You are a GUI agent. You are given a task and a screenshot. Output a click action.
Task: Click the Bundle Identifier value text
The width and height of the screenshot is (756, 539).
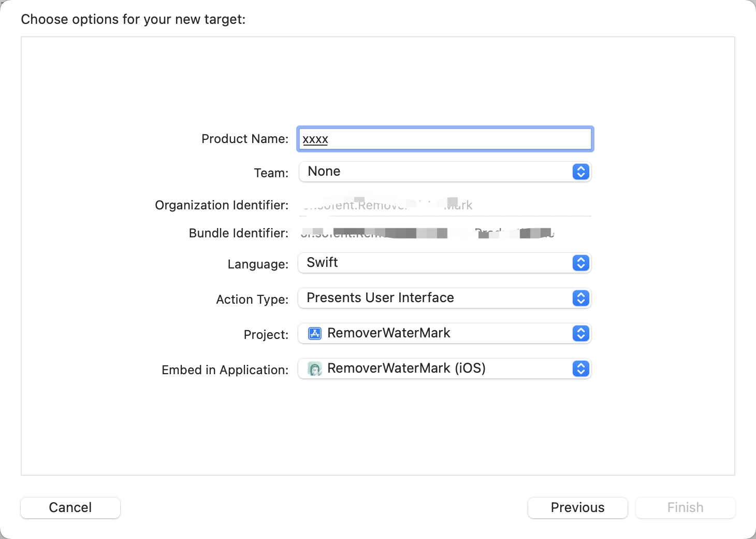(427, 233)
